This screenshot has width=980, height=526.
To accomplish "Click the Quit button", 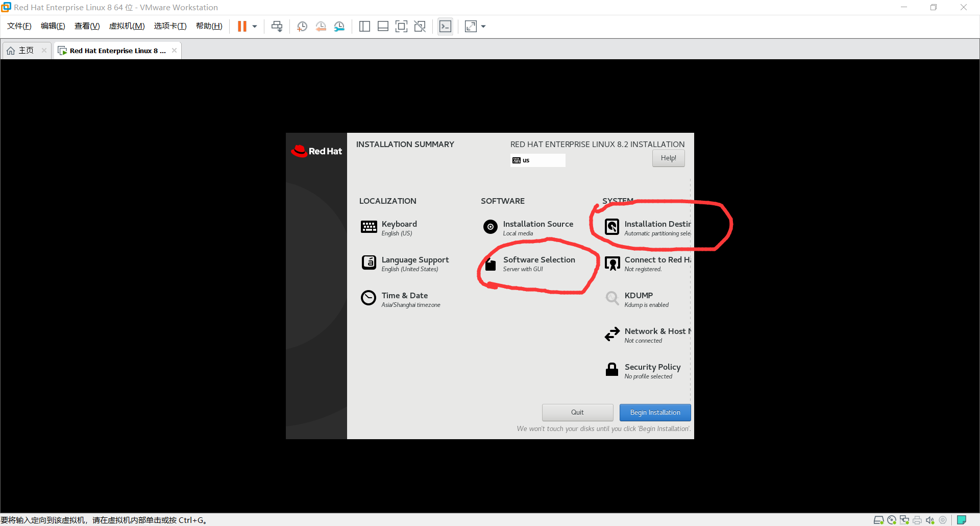I will [x=578, y=413].
